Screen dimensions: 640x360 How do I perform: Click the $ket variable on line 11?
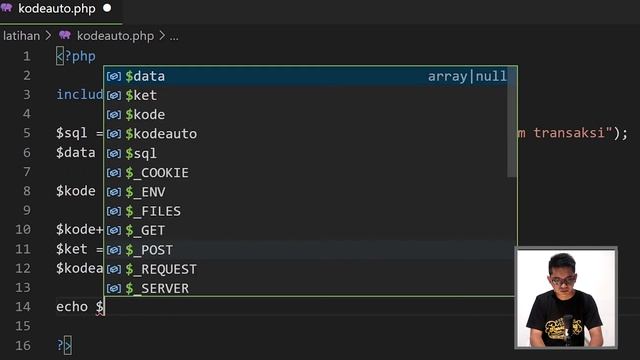click(x=72, y=249)
